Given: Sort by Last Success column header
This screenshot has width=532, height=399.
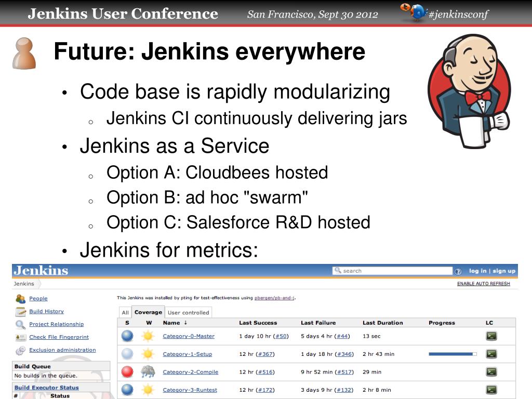Looking at the screenshot, I should (258, 323).
